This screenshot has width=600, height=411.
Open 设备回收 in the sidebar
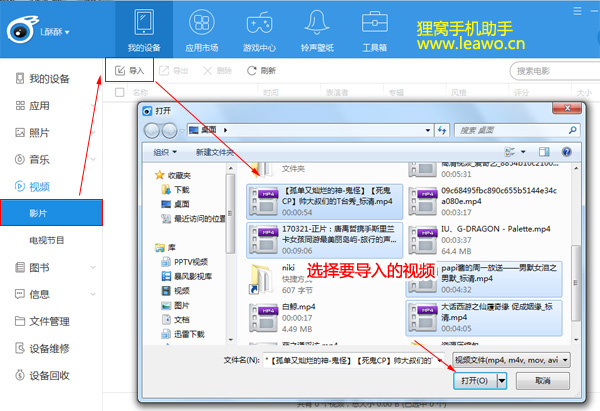42,375
